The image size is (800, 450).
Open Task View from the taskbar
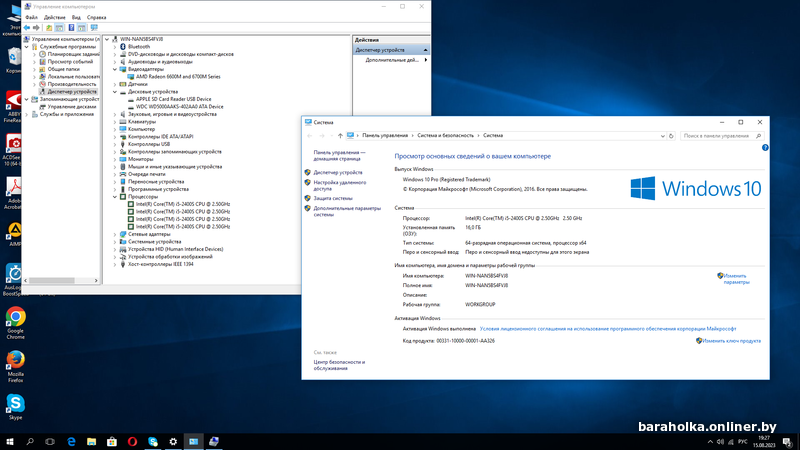pos(50,442)
